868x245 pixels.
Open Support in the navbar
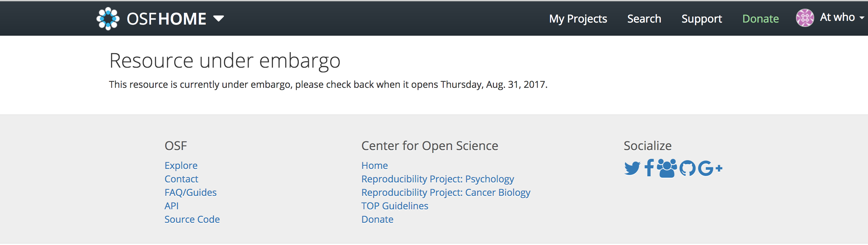(x=701, y=19)
